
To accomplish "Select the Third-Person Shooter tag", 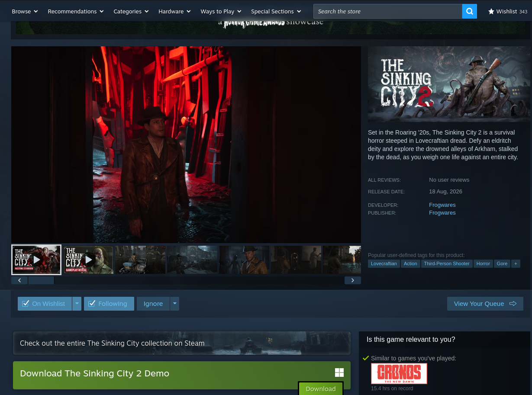I will pyautogui.click(x=447, y=263).
